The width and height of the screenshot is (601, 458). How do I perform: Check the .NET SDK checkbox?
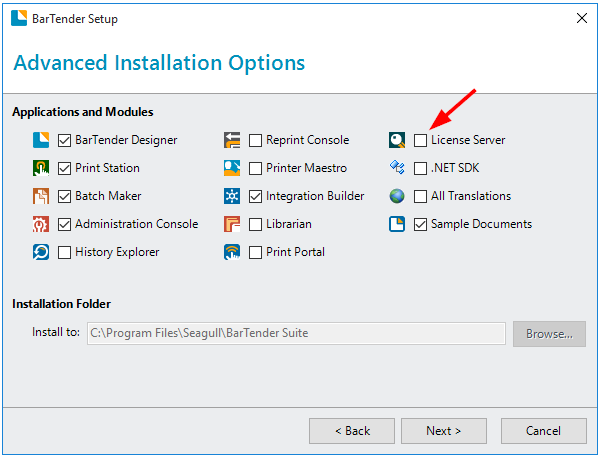tap(420, 169)
